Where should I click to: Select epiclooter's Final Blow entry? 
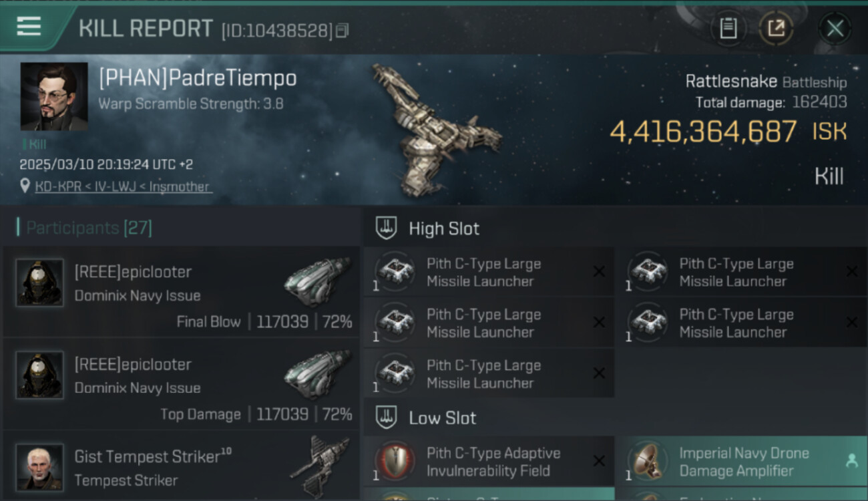182,293
